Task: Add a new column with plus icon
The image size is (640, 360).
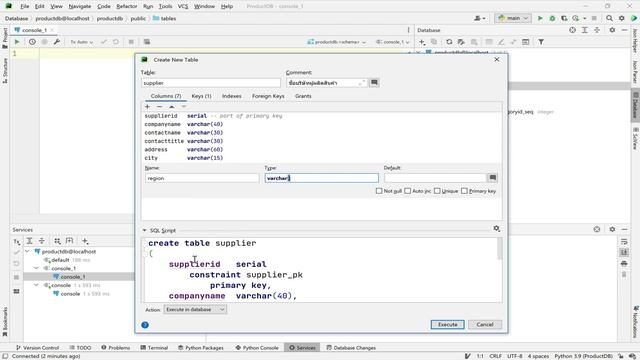Action: click(147, 107)
